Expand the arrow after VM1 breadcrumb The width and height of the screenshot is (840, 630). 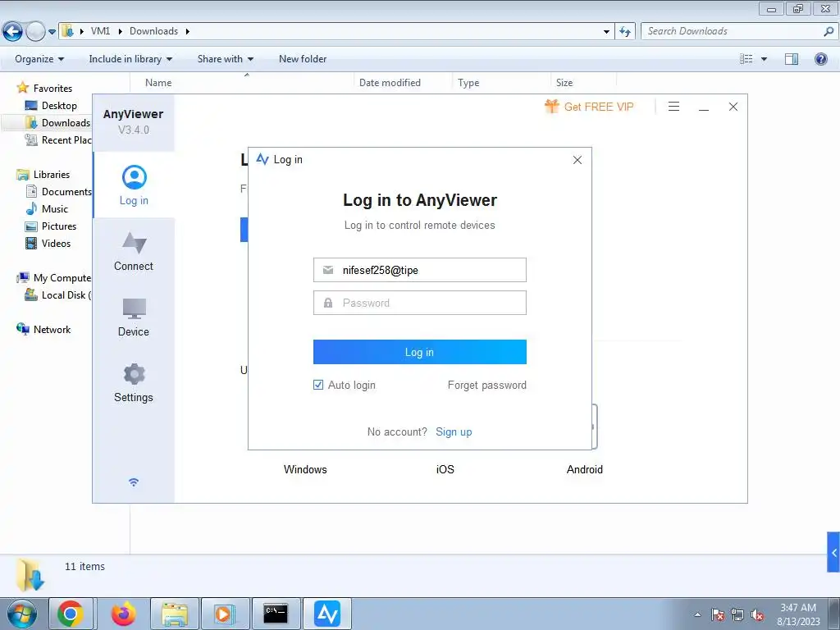click(120, 31)
